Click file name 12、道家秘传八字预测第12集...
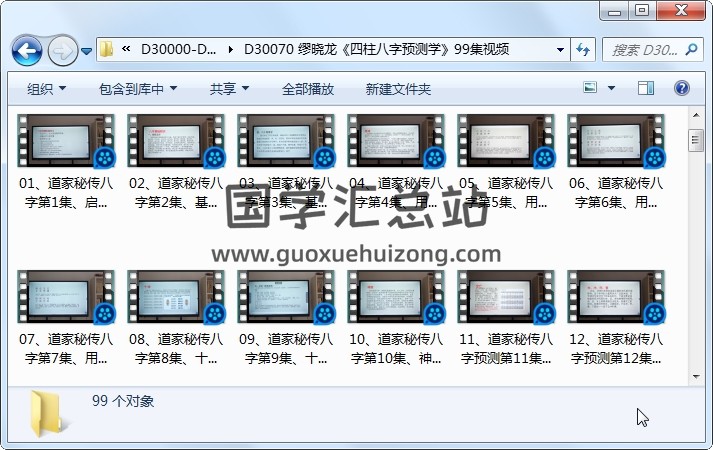The height and width of the screenshot is (450, 713). pyautogui.click(x=616, y=349)
